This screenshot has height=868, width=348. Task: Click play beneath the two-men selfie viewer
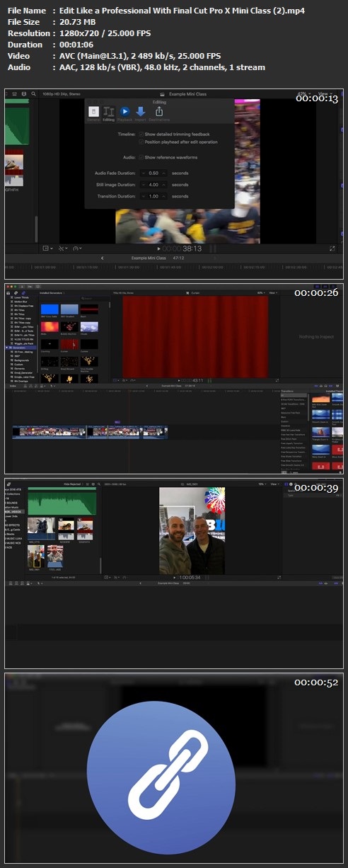point(174,577)
